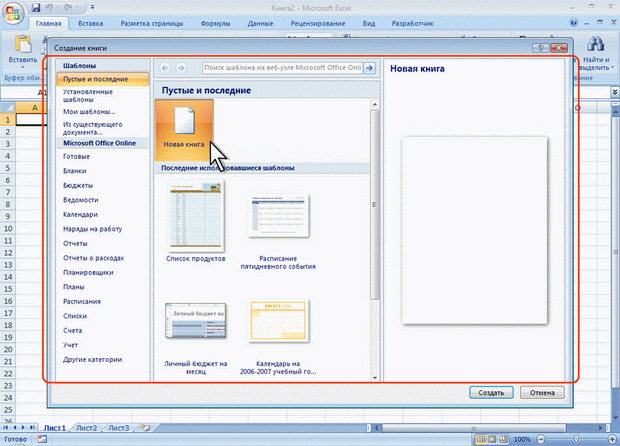Select the Наряды на работу category

93,229
